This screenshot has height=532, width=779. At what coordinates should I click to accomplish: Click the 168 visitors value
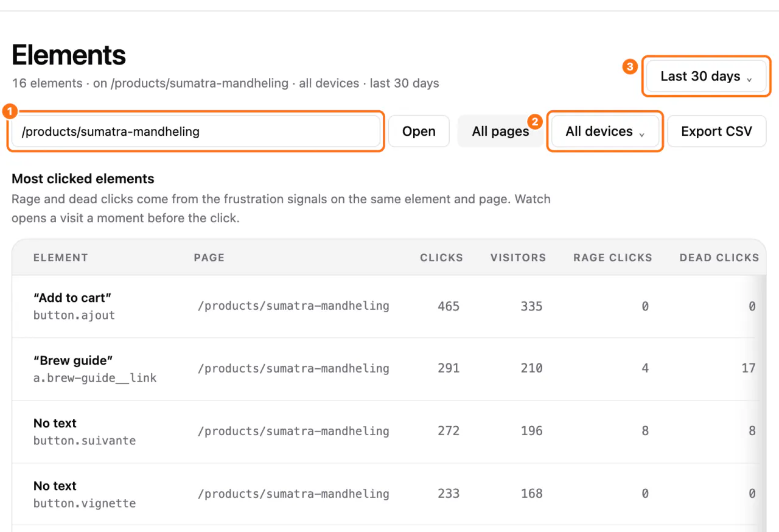pos(531,494)
